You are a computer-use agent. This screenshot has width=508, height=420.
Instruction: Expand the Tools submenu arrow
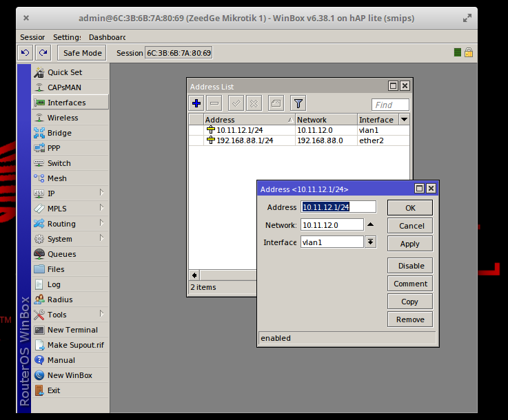[101, 314]
